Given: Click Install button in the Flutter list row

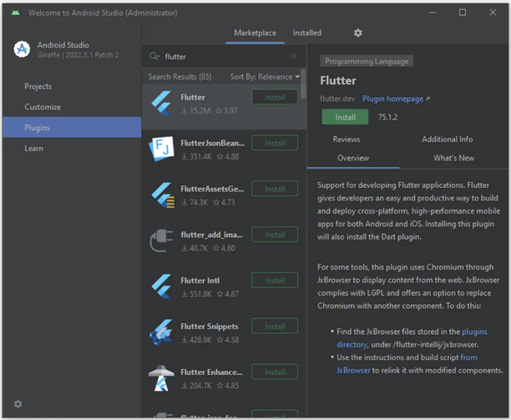Looking at the screenshot, I should 275,98.
